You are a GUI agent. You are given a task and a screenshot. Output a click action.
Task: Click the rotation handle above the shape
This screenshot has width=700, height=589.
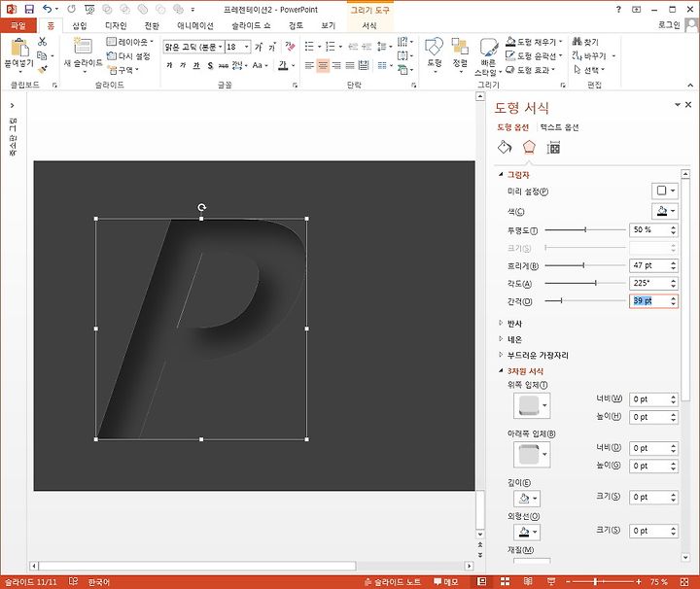coord(202,207)
